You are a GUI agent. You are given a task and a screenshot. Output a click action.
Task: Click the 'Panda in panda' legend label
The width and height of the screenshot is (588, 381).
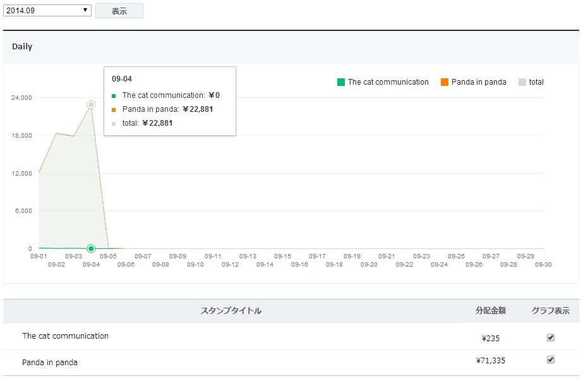click(479, 82)
